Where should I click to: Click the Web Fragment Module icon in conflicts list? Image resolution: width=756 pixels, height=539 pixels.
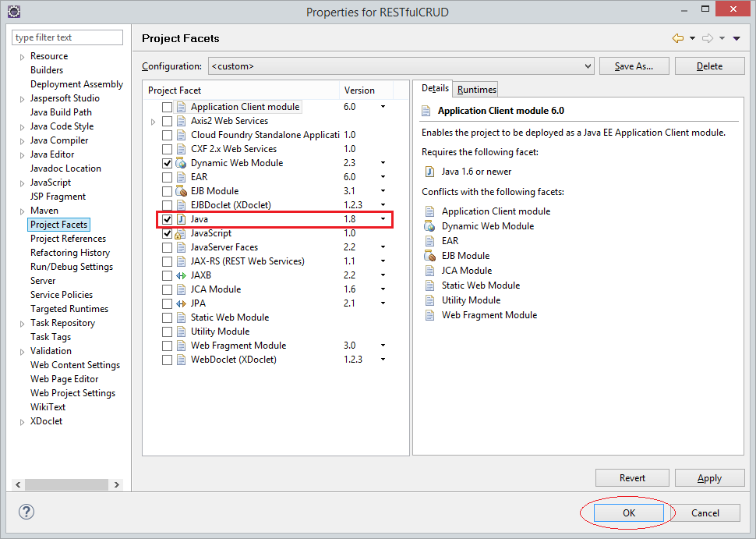coord(429,315)
